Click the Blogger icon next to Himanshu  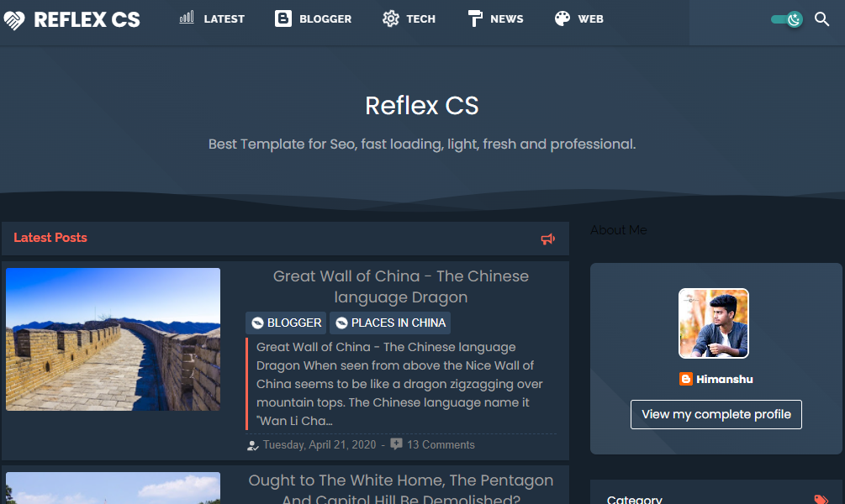[x=685, y=379]
